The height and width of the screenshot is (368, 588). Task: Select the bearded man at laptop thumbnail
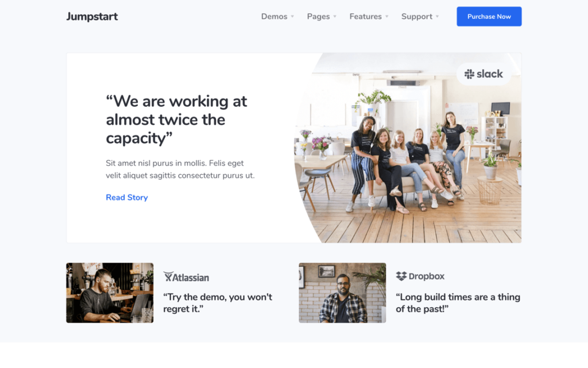110,293
